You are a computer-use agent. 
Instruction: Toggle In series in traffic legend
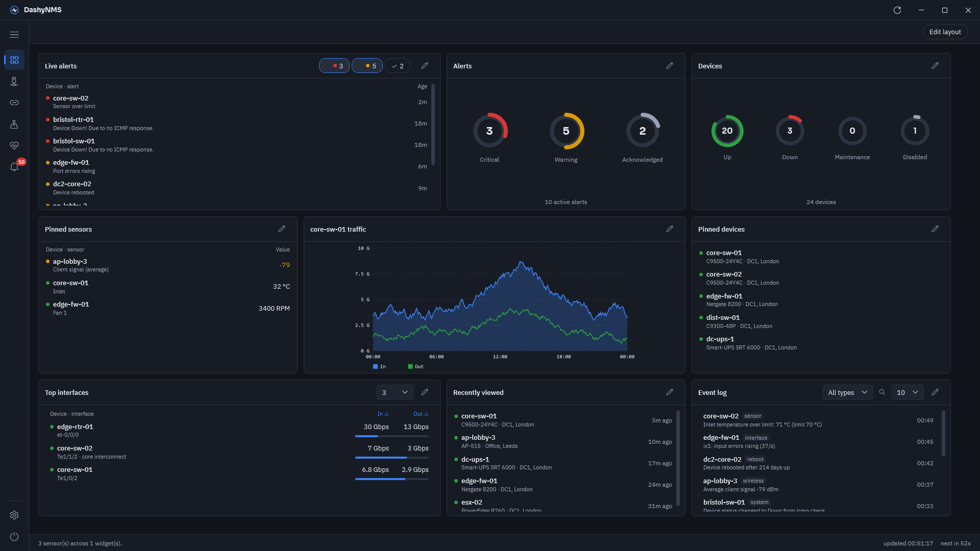[379, 367]
